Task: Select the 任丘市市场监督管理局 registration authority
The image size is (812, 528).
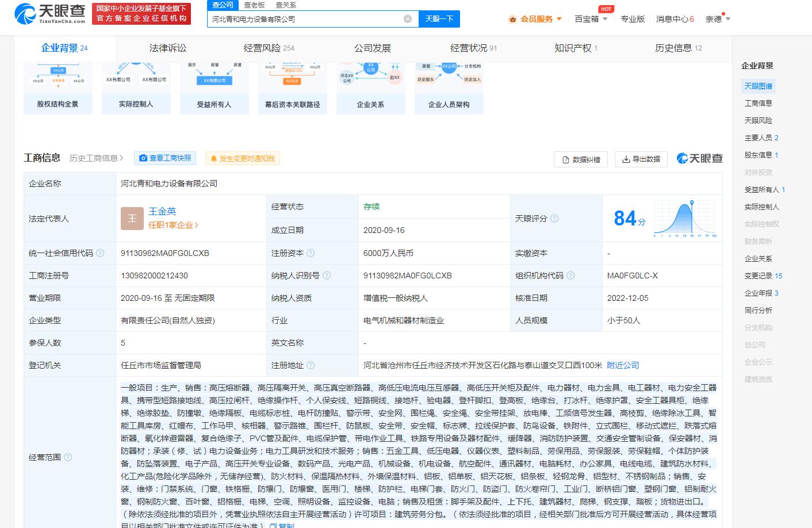Action: 161,365
